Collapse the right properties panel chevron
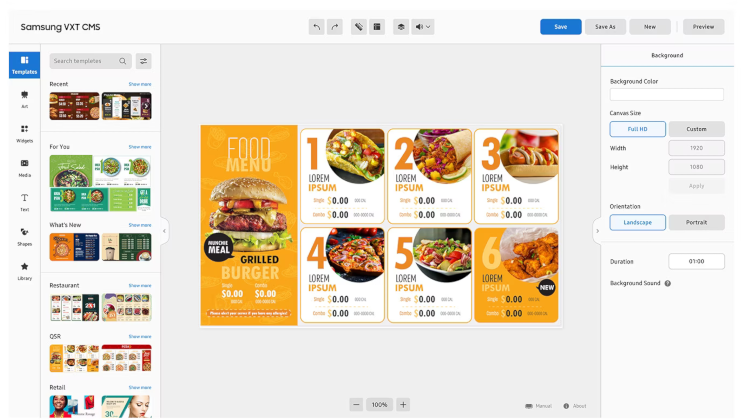This screenshot has height=420, width=747. [597, 231]
